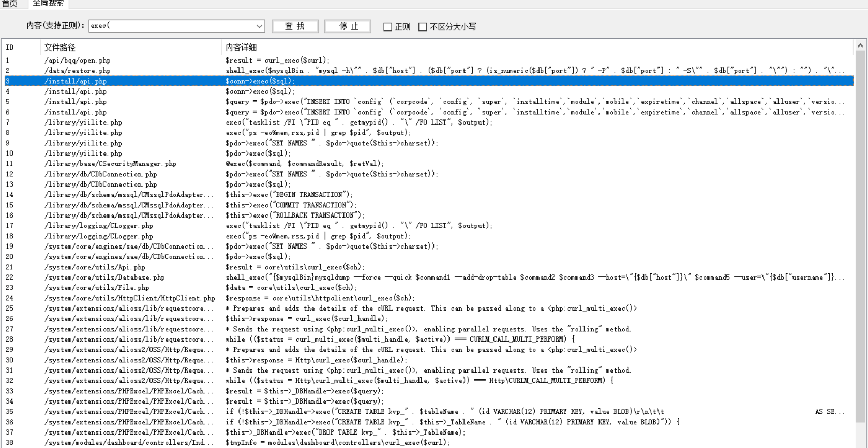Select row 12 CDbConnection.php SET NAMES
Screen dimensions: 868x448
click(x=429, y=174)
